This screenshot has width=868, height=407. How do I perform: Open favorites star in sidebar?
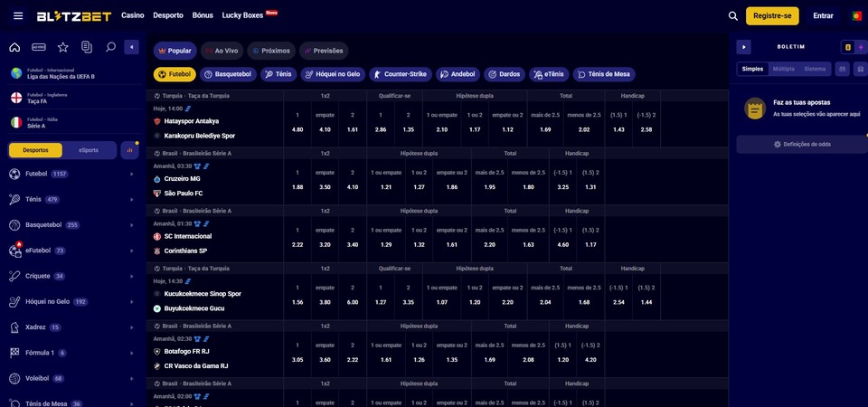[x=63, y=47]
